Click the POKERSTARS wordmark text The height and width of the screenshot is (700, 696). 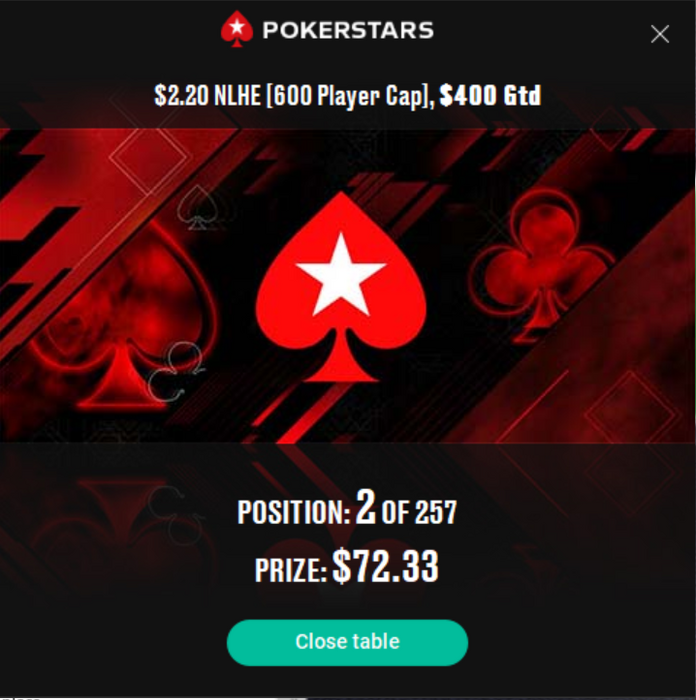click(348, 30)
